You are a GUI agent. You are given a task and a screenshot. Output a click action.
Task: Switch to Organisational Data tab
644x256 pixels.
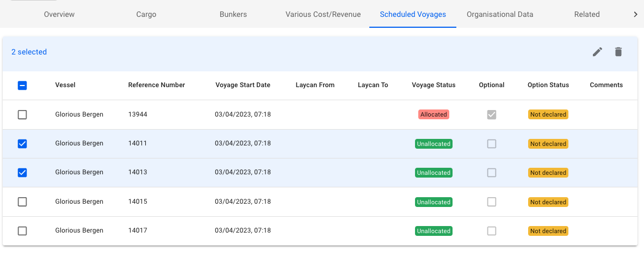pyautogui.click(x=500, y=14)
